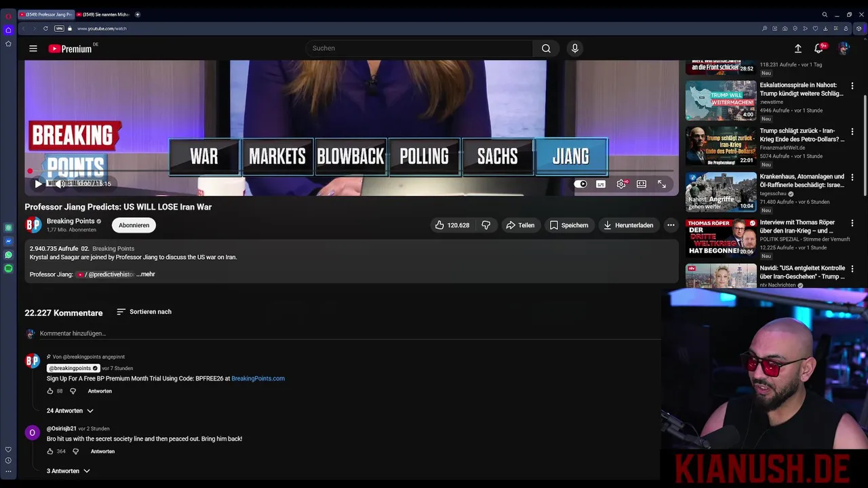Save the video with Speichern
The height and width of the screenshot is (488, 868).
coord(569,225)
